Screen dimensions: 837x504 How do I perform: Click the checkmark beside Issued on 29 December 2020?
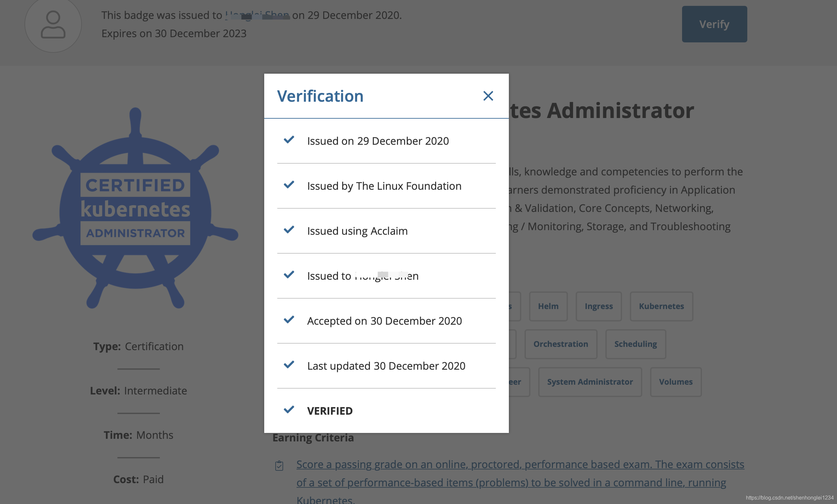point(289,140)
